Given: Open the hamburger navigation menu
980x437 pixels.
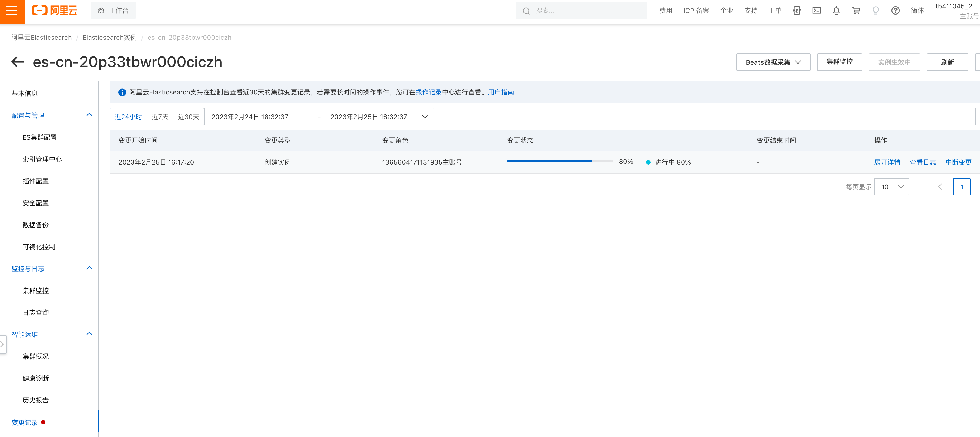Looking at the screenshot, I should coord(12,11).
